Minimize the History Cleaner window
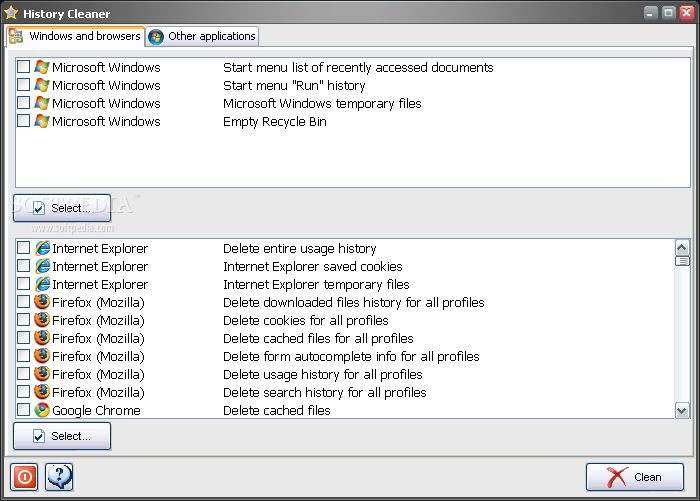The height and width of the screenshot is (501, 700). point(650,13)
